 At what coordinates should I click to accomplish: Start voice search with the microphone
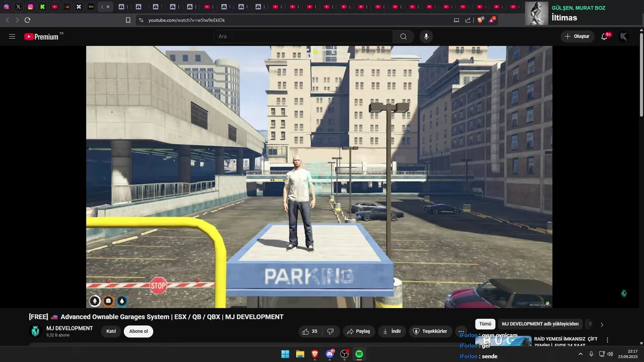[426, 37]
